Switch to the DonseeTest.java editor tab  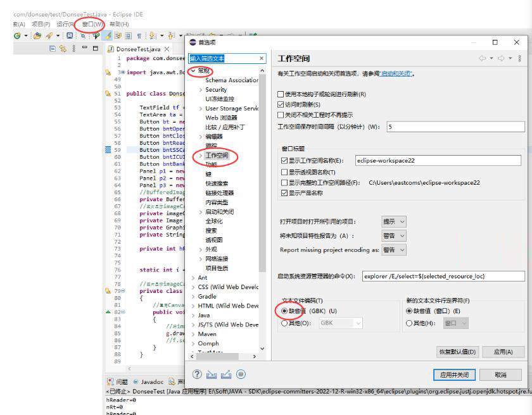pos(134,49)
